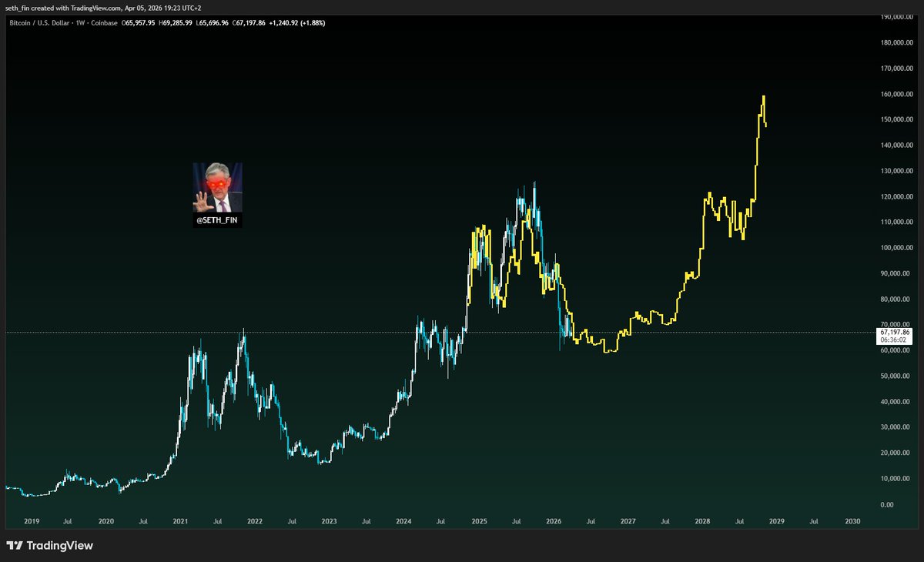Click the 2021 time axis label
This screenshot has width=924, height=562.
tap(180, 521)
